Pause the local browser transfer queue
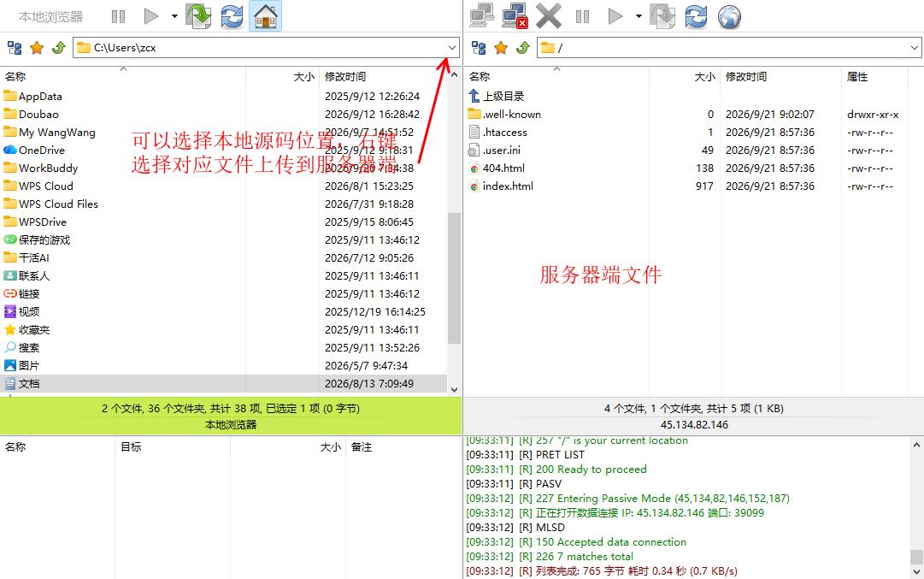Screen dimensions: 924x579 click(x=119, y=16)
